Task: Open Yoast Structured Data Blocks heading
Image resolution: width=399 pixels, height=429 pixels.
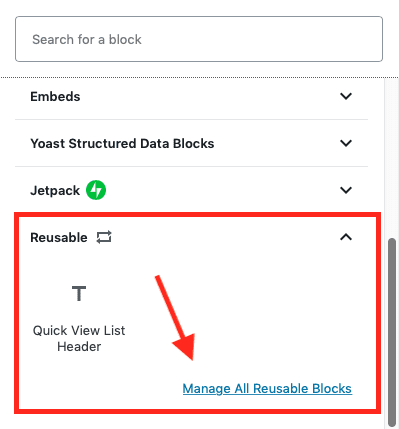Action: [122, 144]
